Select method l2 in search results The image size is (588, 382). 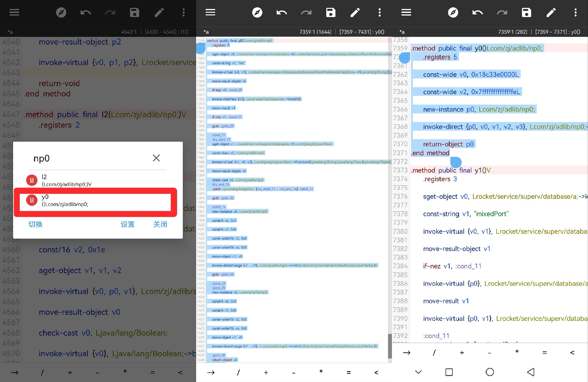click(x=98, y=180)
